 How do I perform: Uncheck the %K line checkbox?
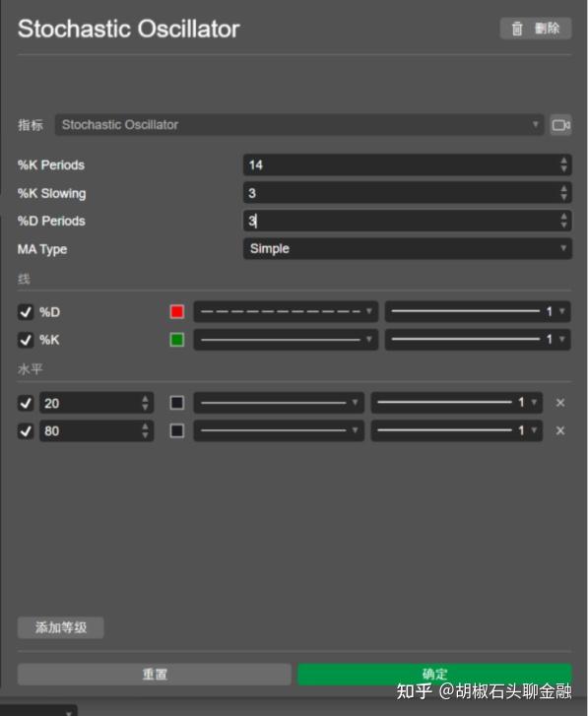tap(26, 340)
